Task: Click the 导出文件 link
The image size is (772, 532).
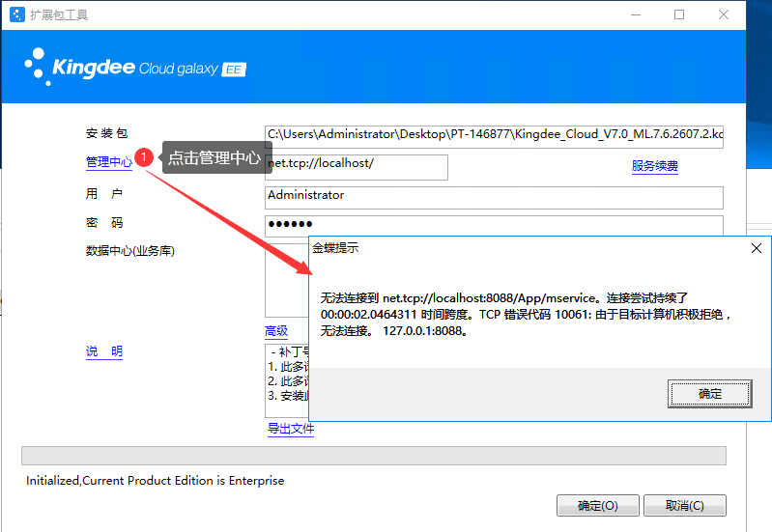Action: click(x=291, y=429)
